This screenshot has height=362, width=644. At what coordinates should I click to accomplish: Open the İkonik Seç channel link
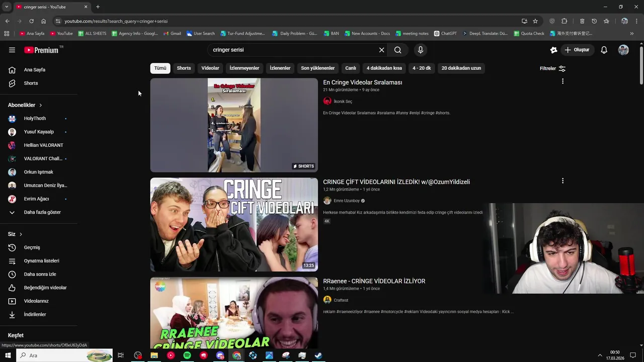[x=343, y=102]
